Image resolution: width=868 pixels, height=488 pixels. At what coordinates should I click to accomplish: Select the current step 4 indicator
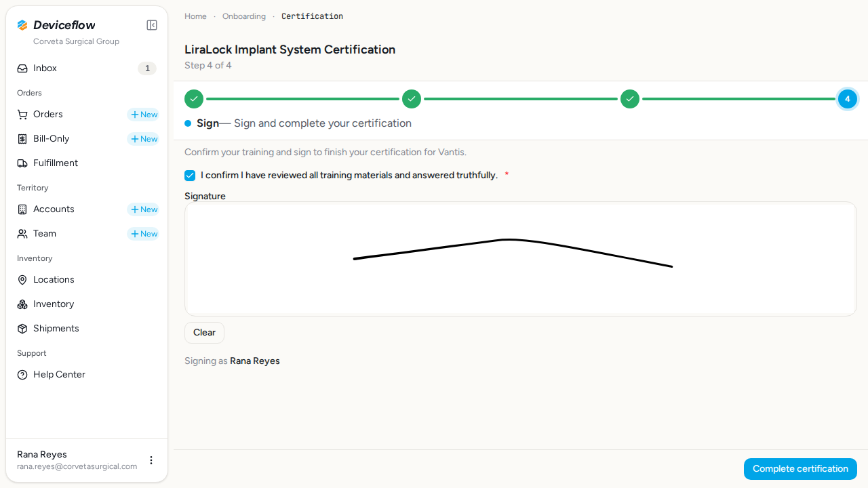848,99
